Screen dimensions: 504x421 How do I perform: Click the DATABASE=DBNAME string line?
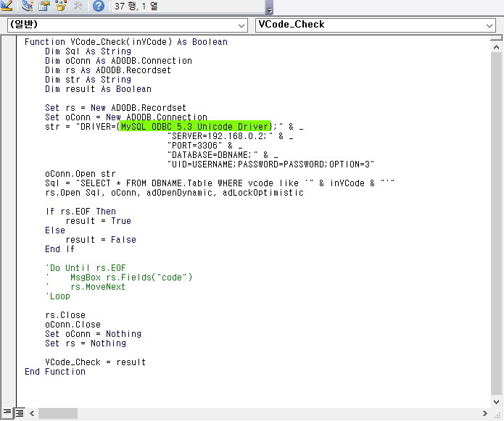(x=223, y=155)
